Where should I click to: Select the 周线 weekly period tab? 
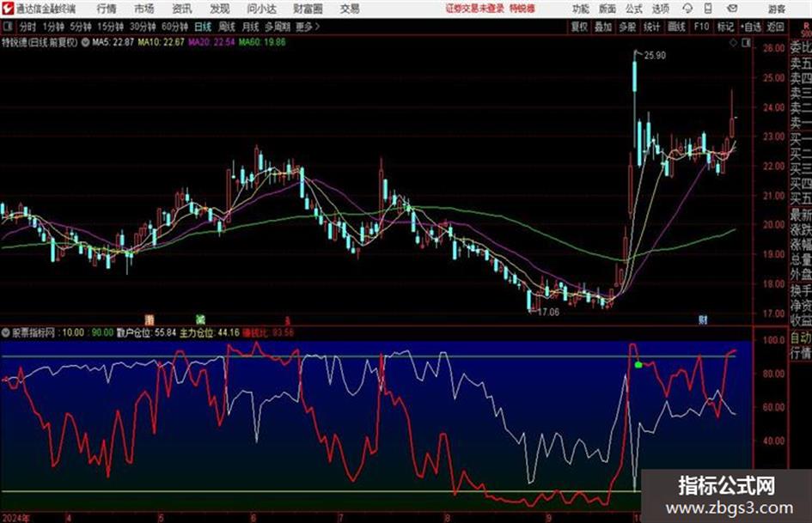(227, 27)
